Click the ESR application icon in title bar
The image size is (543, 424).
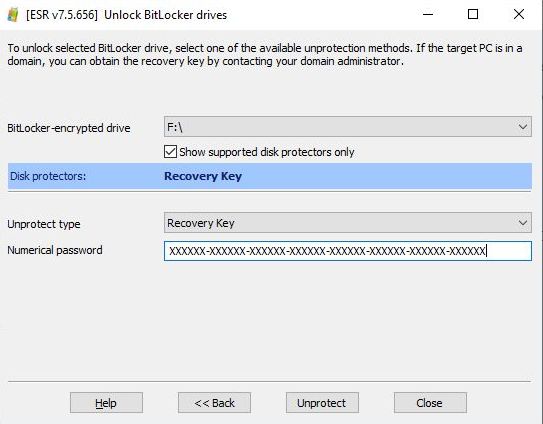click(x=13, y=15)
